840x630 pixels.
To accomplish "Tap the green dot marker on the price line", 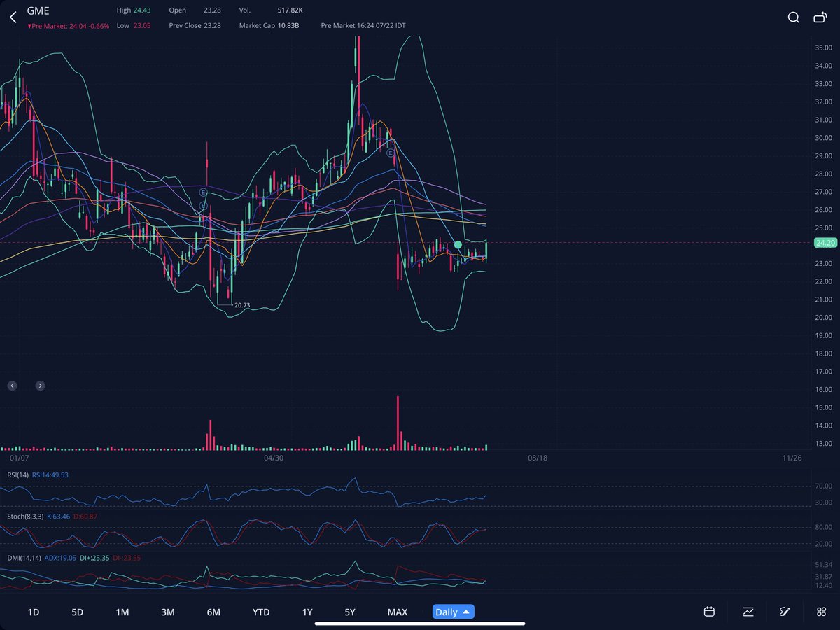I will (x=458, y=245).
